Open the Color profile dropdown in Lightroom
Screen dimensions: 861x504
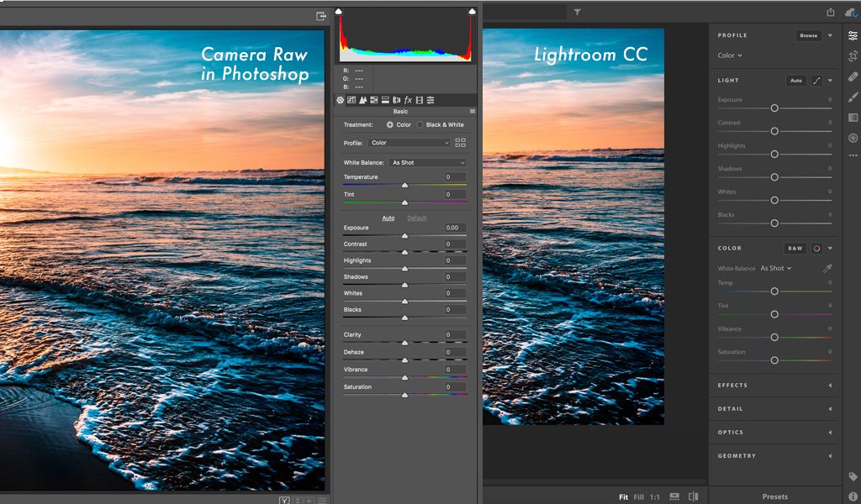[x=730, y=55]
